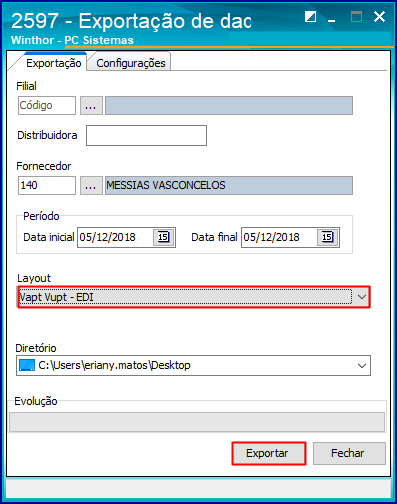Open the Desktop directory path combo box

coord(193,366)
